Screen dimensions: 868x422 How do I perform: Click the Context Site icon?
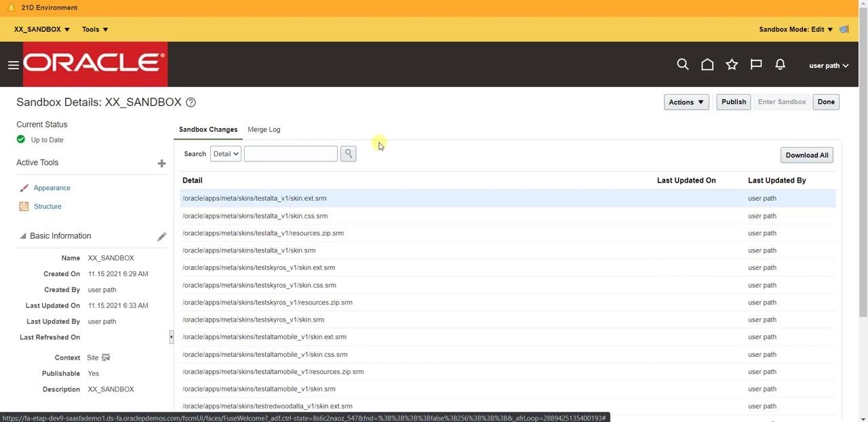pyautogui.click(x=106, y=358)
